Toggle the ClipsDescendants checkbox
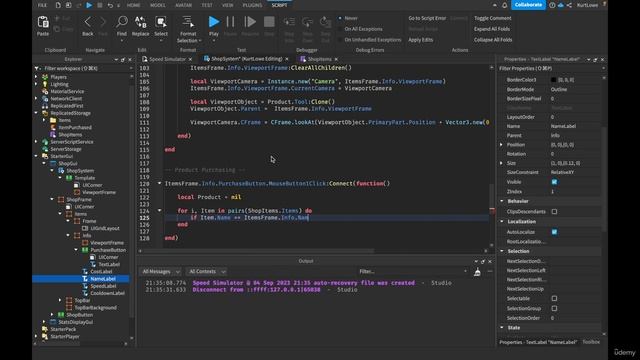This screenshot has height=360, width=640. click(x=554, y=212)
